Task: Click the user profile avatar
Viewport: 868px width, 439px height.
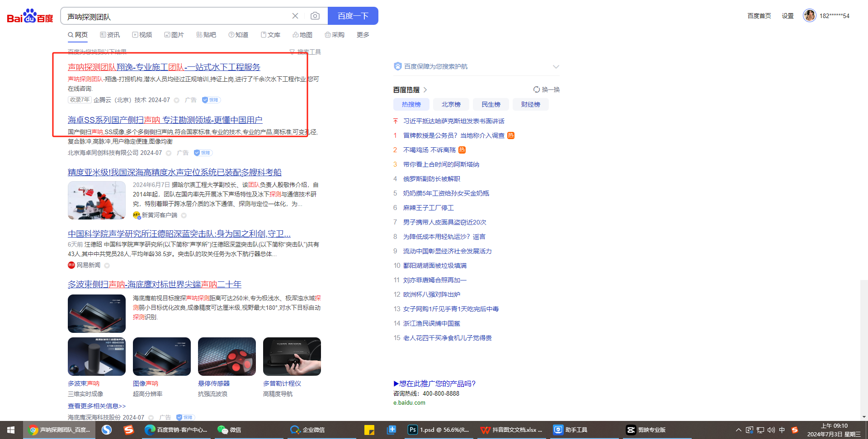Action: tap(809, 15)
